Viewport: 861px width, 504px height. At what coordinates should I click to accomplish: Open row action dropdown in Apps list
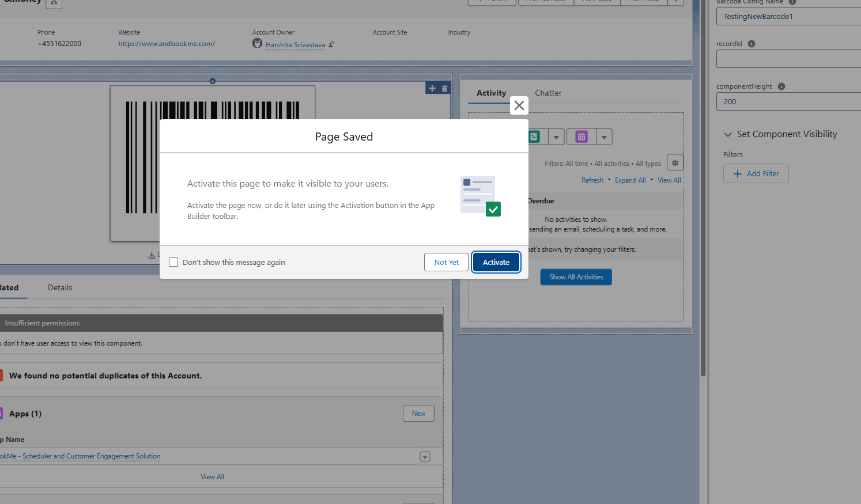point(425,457)
